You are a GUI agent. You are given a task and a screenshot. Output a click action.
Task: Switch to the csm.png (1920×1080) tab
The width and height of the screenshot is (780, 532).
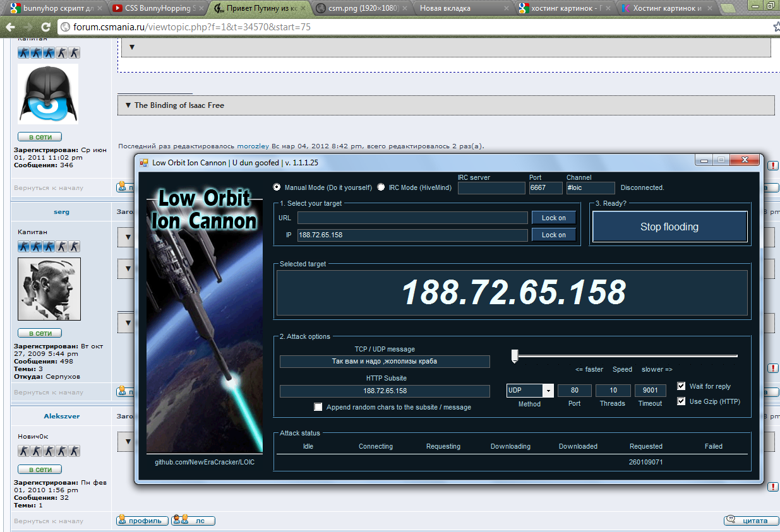click(x=361, y=9)
